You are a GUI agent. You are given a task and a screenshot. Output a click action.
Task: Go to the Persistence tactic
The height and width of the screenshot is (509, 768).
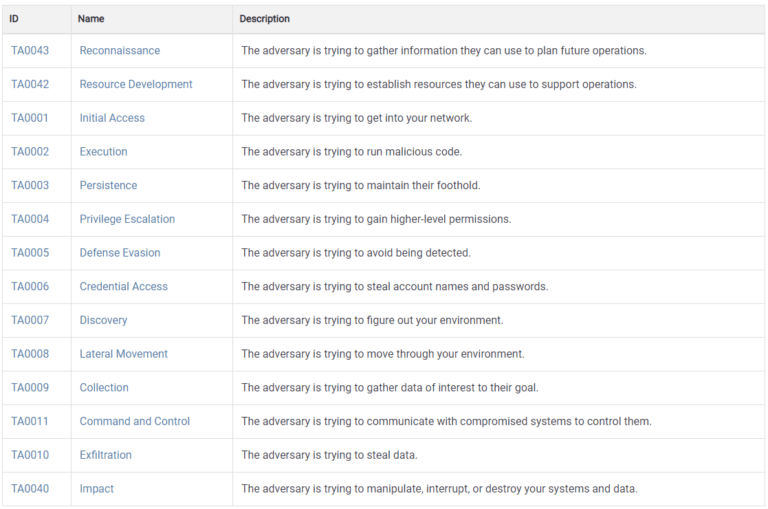point(108,186)
